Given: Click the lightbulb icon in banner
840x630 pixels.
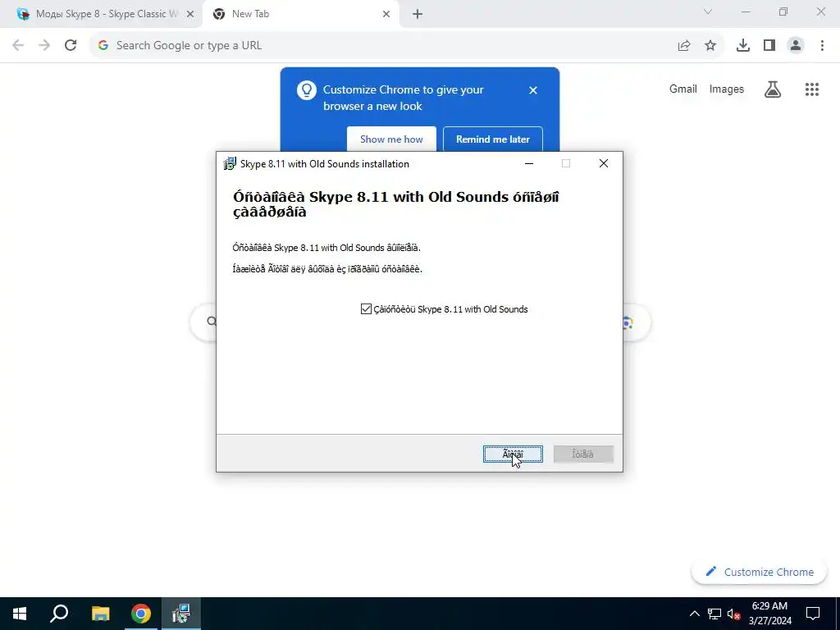Looking at the screenshot, I should [x=307, y=90].
